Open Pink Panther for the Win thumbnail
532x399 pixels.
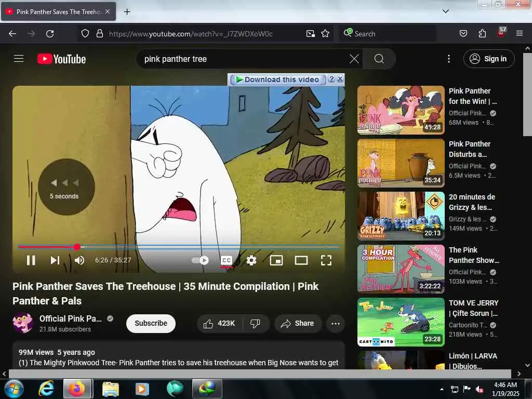[401, 110]
